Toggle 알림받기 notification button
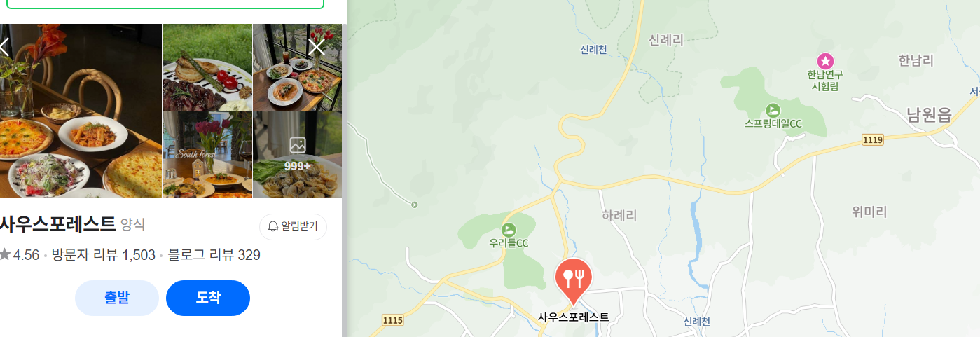The width and height of the screenshot is (980, 337). (293, 226)
